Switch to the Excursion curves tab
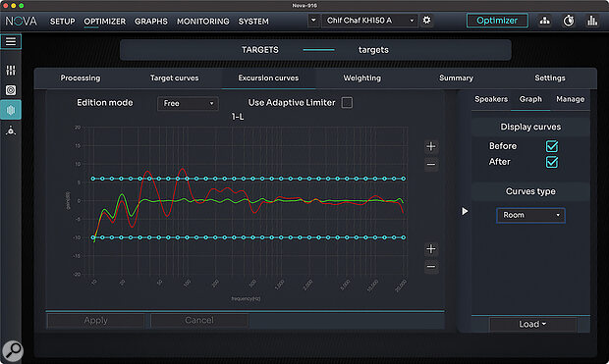 (268, 78)
